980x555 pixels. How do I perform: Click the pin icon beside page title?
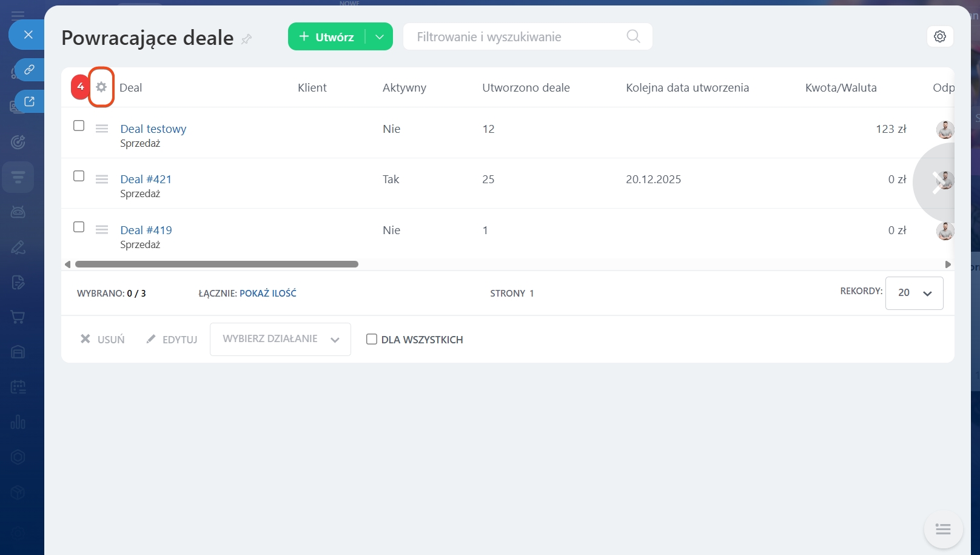point(246,39)
